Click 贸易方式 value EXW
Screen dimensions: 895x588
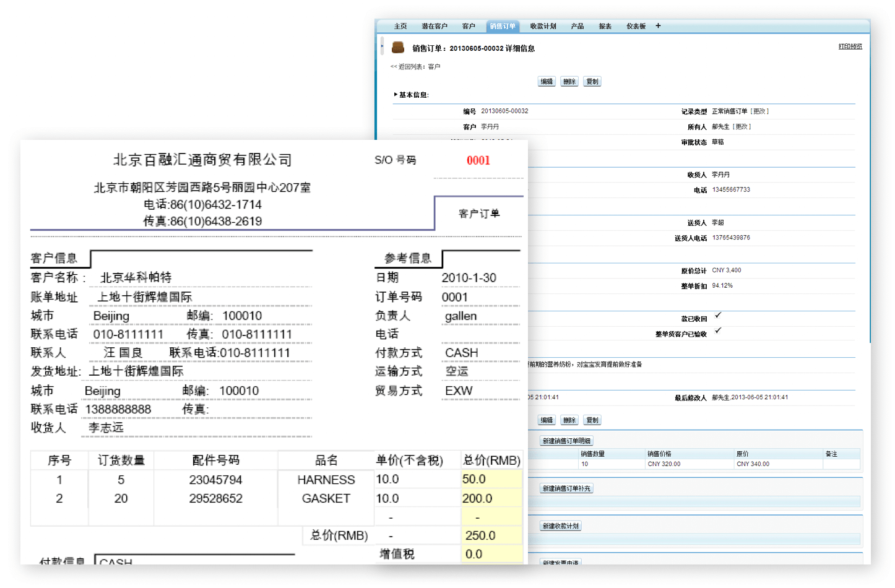click(x=459, y=391)
